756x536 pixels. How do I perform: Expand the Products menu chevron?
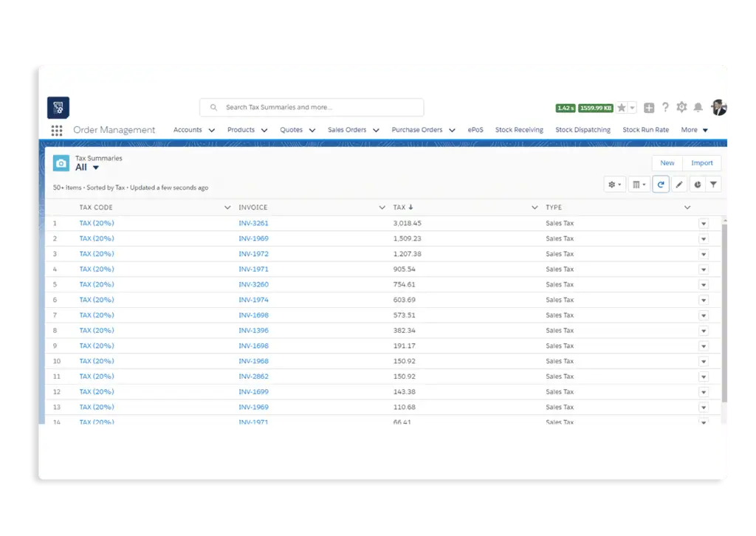click(x=264, y=130)
